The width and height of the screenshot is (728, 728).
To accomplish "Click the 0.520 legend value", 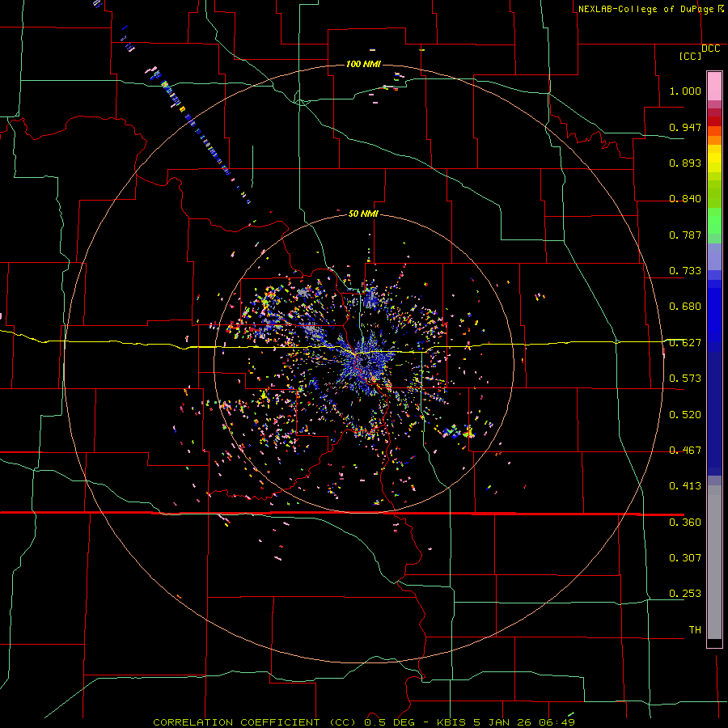I will pos(685,415).
